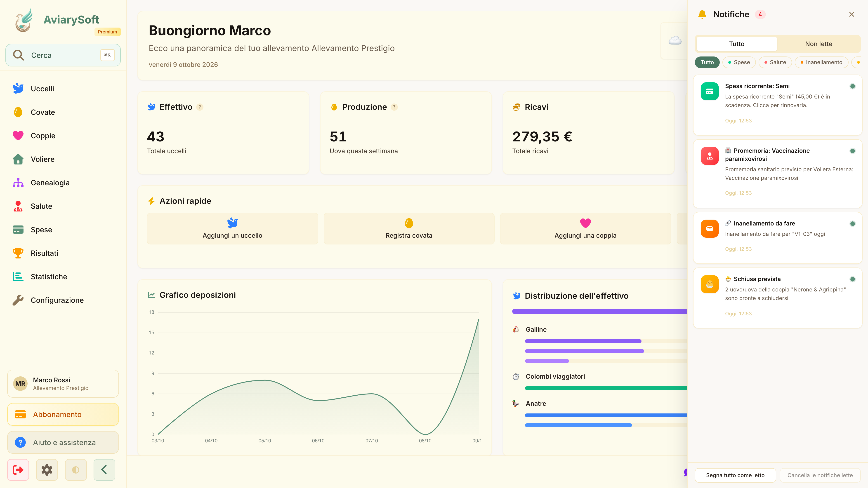The image size is (868, 488).
Task: Open the Abbonamento button
Action: tap(63, 415)
